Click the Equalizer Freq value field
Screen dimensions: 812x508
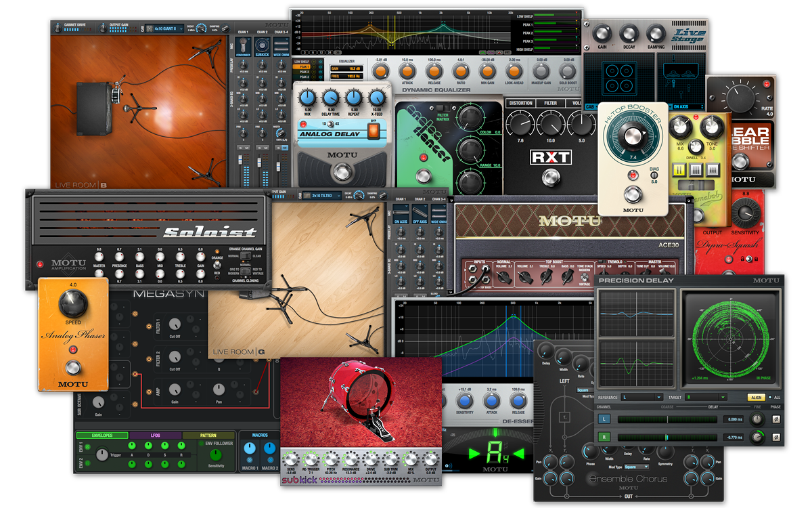click(345, 77)
